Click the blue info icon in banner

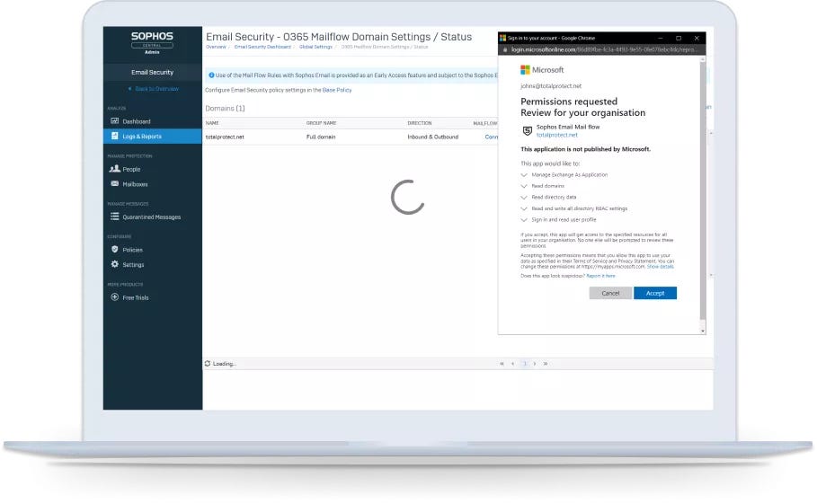pyautogui.click(x=211, y=75)
